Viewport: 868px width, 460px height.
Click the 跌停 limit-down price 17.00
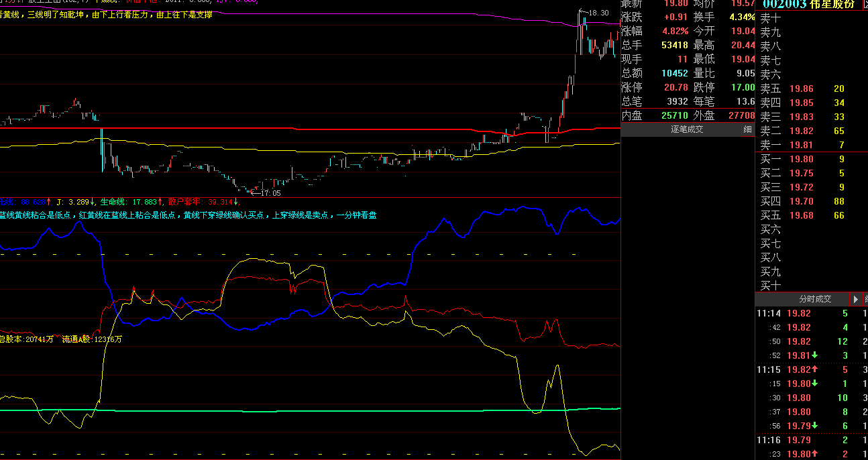(x=743, y=87)
